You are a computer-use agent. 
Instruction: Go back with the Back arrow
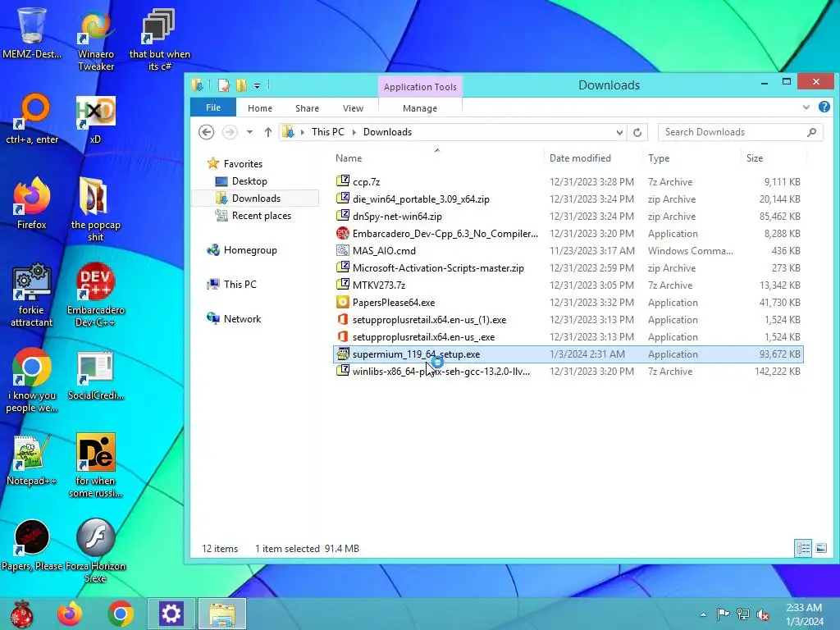tap(206, 132)
